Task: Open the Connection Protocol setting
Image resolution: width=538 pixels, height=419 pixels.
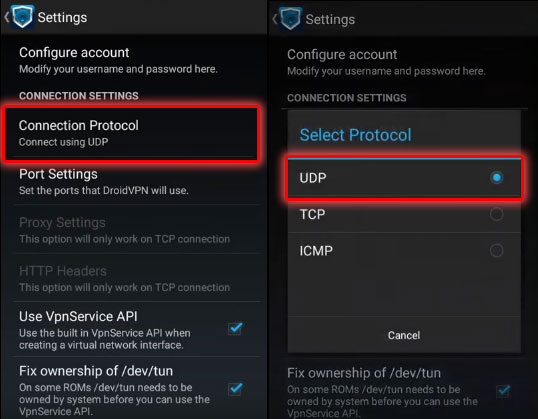Action: tap(131, 133)
